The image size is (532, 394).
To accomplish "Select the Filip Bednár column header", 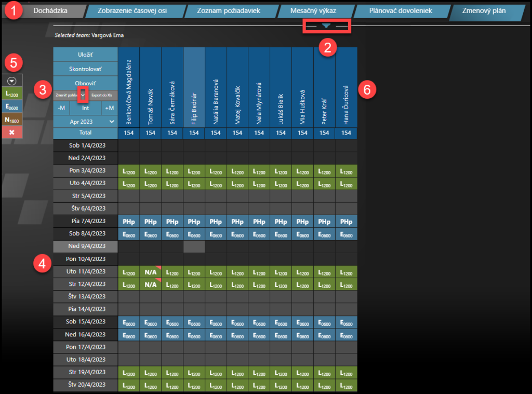I will (194, 87).
